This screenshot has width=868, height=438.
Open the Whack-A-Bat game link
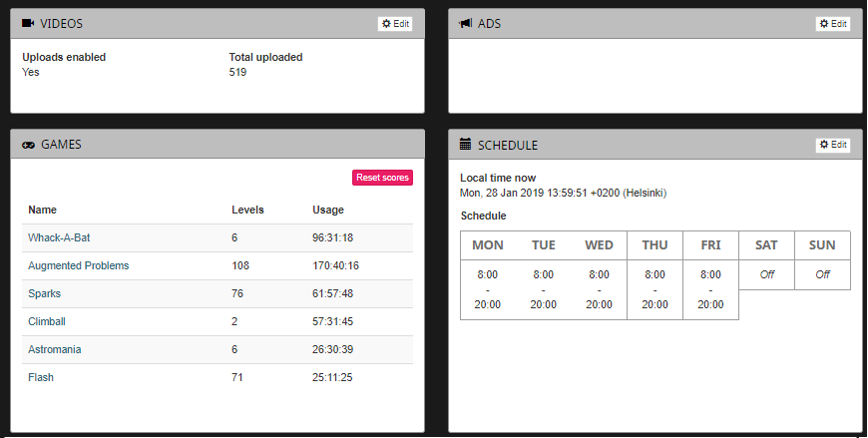(59, 238)
